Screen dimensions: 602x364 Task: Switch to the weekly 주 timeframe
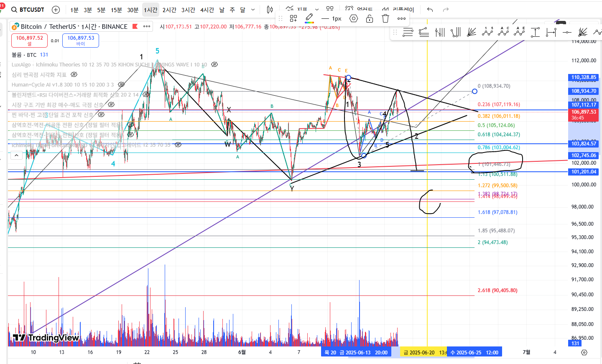tap(232, 10)
